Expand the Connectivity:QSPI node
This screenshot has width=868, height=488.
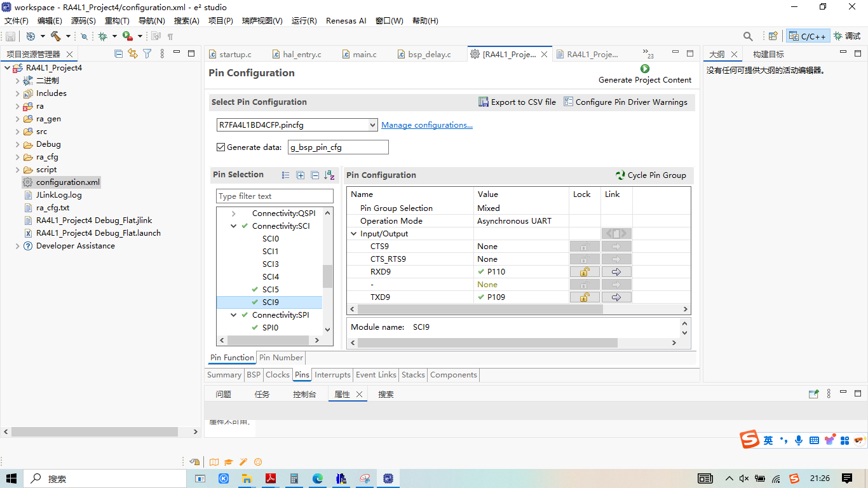(x=233, y=213)
